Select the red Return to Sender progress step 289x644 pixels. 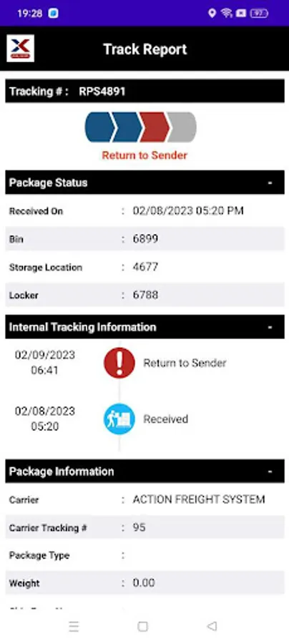click(x=155, y=127)
